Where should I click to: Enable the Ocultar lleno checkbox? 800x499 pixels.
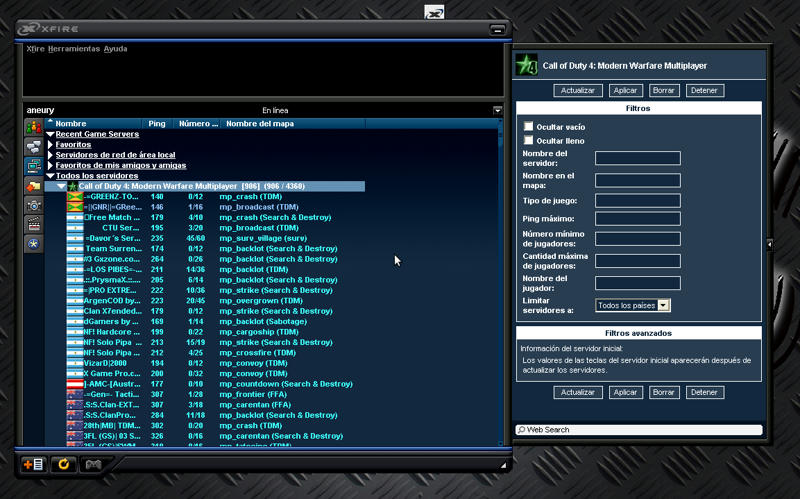[x=529, y=140]
